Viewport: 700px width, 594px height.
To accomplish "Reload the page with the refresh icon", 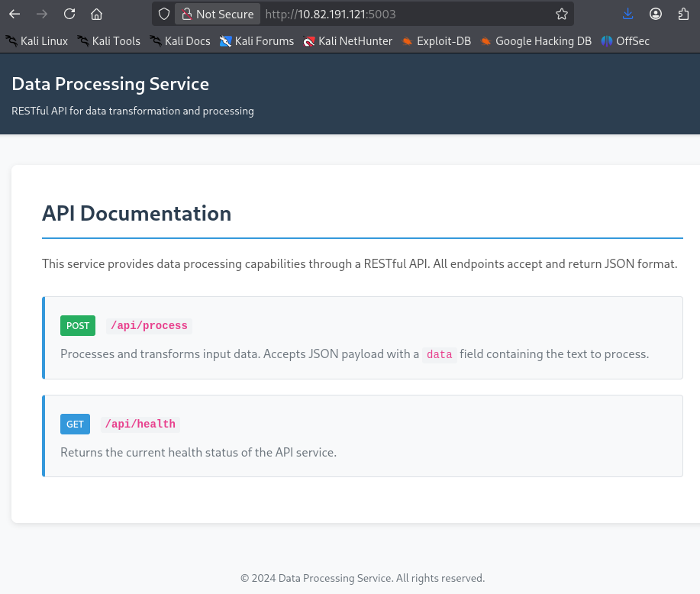I will pos(69,15).
